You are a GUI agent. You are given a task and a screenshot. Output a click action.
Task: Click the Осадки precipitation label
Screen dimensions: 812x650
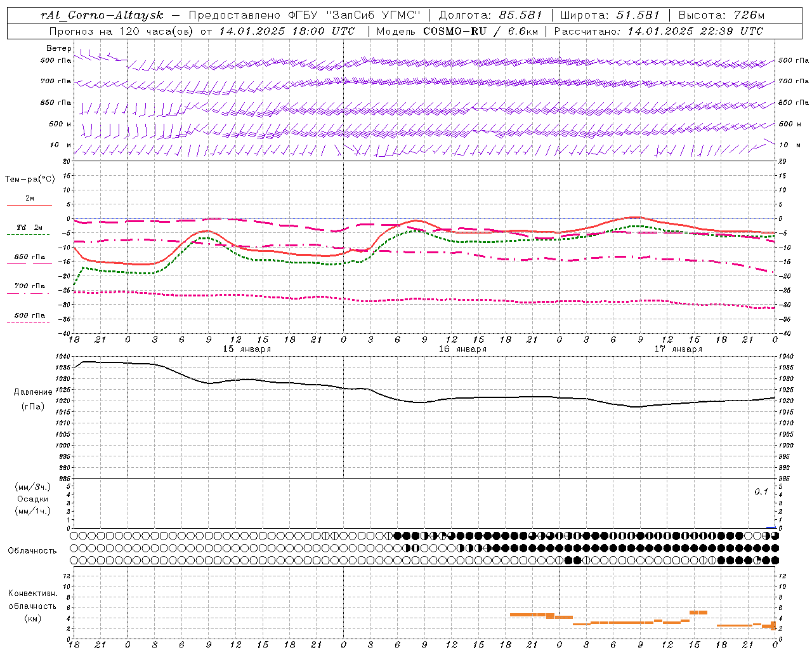pyautogui.click(x=33, y=499)
